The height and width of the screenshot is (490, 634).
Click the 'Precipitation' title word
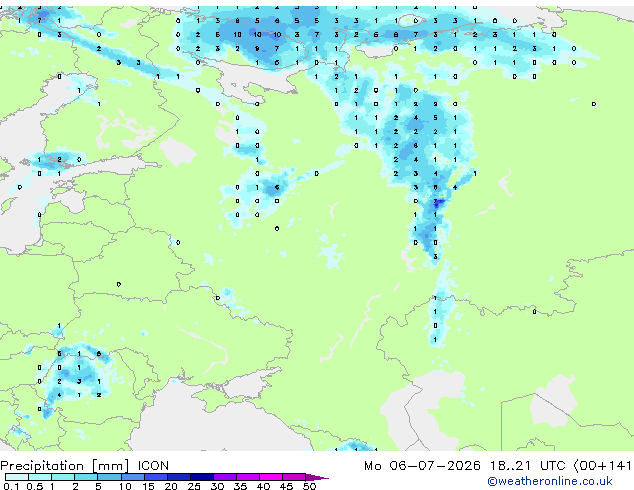[x=42, y=466]
